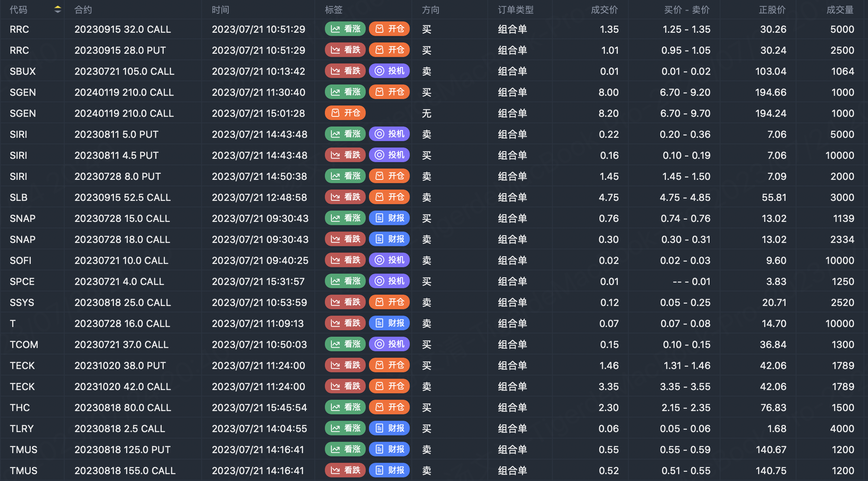Click 投机 tag on SPCE 4.0 CALL row

pos(390,281)
